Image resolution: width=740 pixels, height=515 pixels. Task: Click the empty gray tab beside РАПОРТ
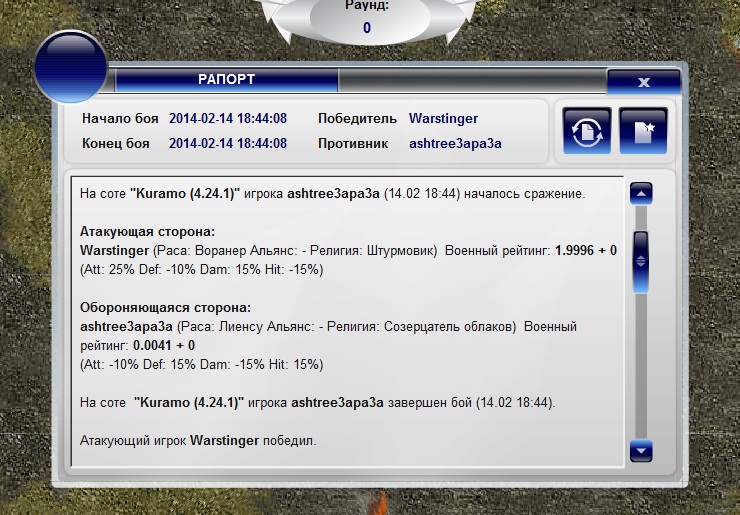point(470,80)
